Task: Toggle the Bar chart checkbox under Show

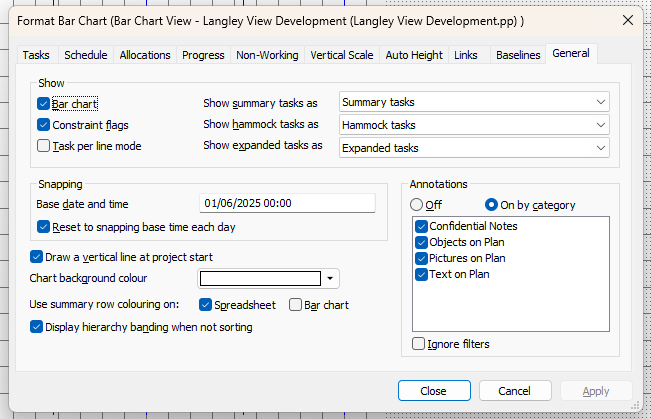Action: 43,103
